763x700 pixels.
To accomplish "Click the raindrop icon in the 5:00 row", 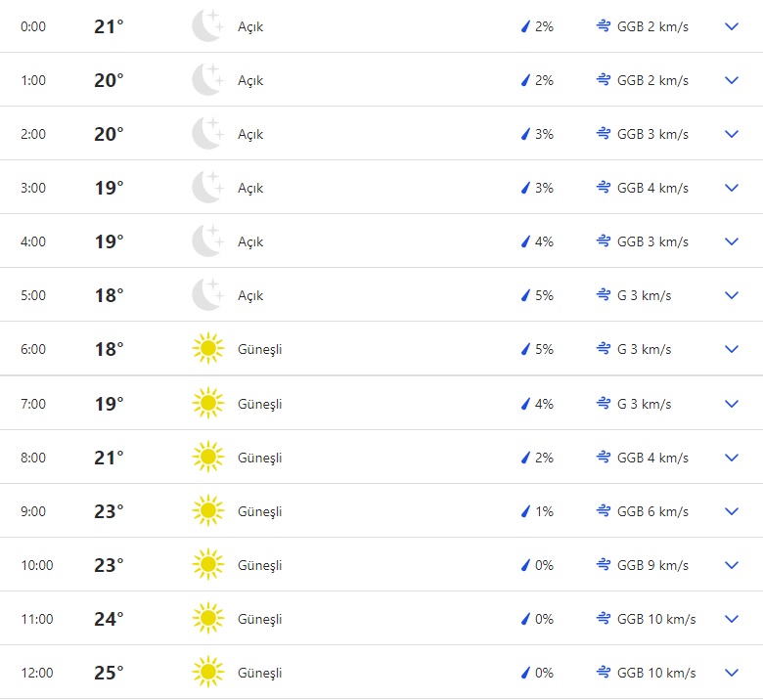I will (525, 295).
